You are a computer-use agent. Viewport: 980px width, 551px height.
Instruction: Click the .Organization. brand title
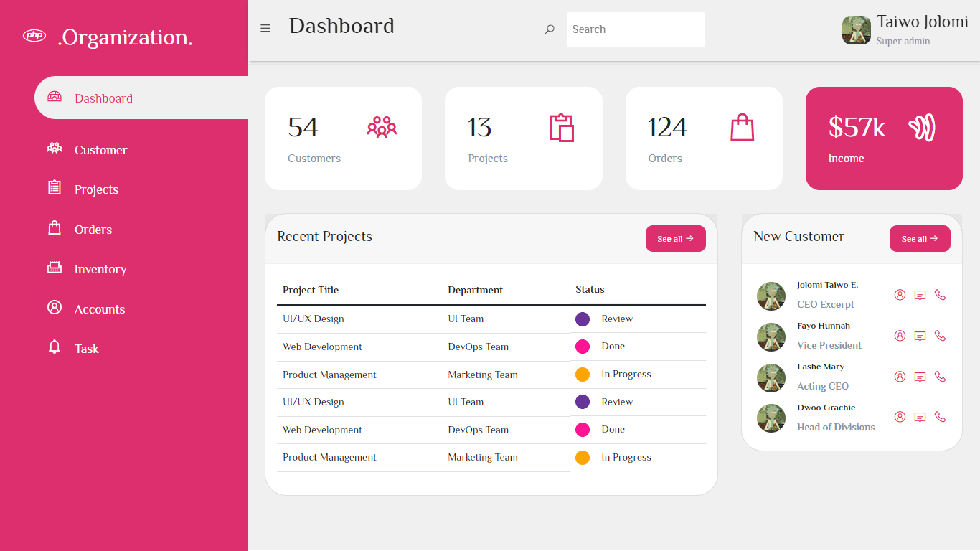click(125, 37)
